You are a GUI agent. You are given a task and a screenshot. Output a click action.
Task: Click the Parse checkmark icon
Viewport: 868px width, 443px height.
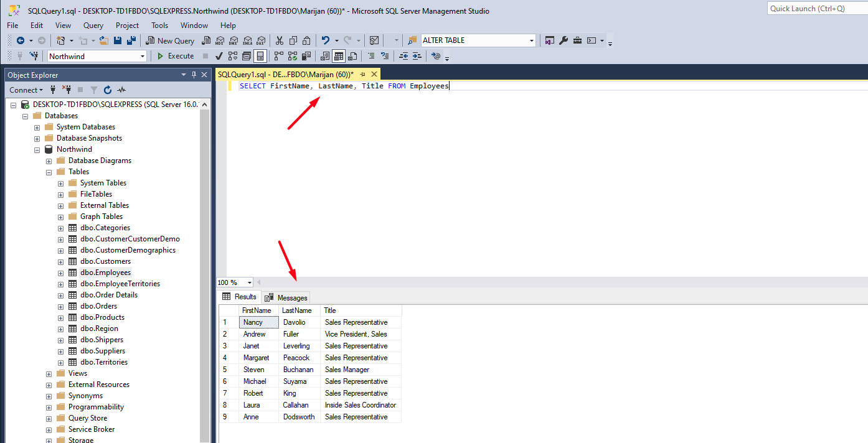tap(219, 56)
